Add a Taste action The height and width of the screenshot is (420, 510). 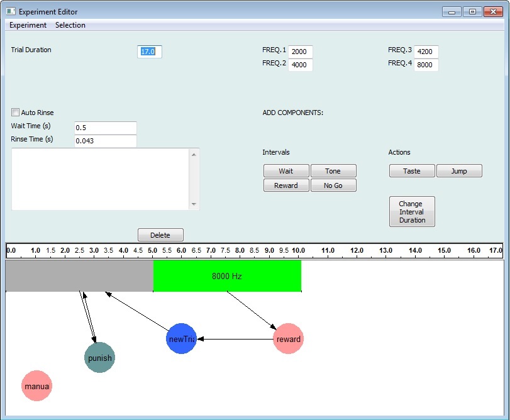point(412,171)
